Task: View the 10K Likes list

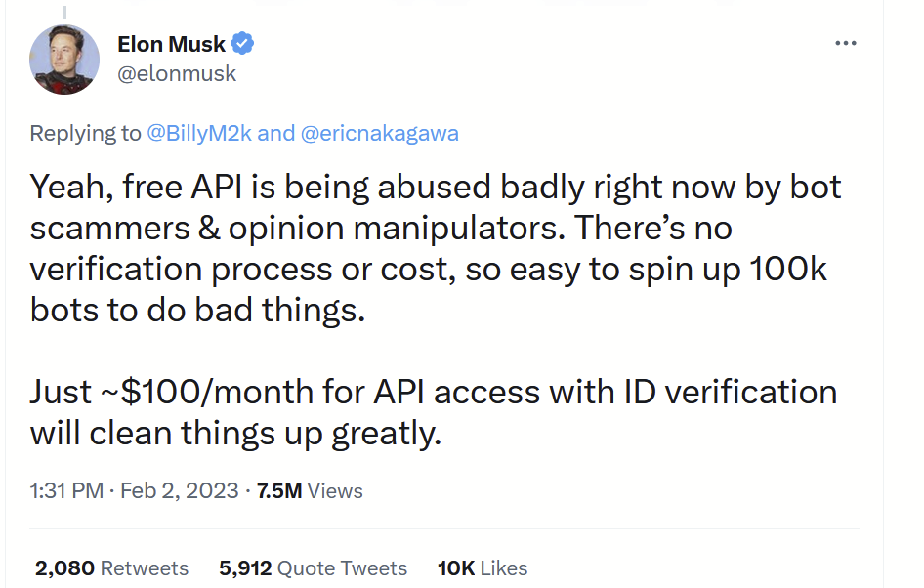Action: [x=482, y=567]
